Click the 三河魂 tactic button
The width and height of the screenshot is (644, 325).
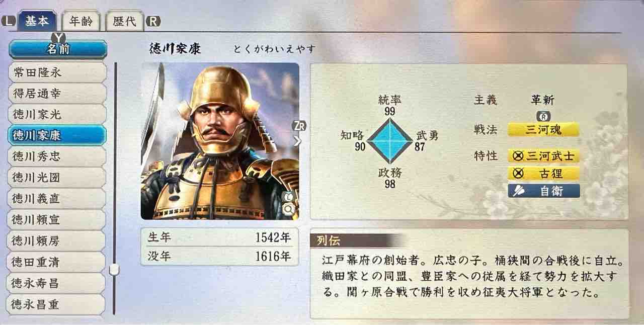coord(543,130)
